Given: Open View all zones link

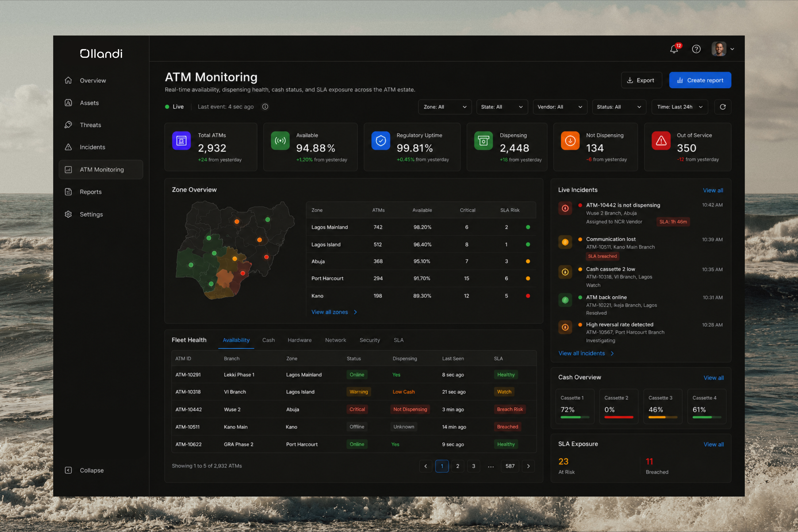Looking at the screenshot, I should [334, 312].
